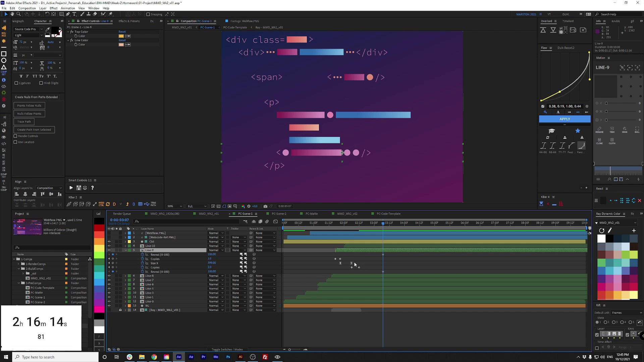This screenshot has height=362, width=644.
Task: Check the Handle Controls option
Action: (15, 136)
